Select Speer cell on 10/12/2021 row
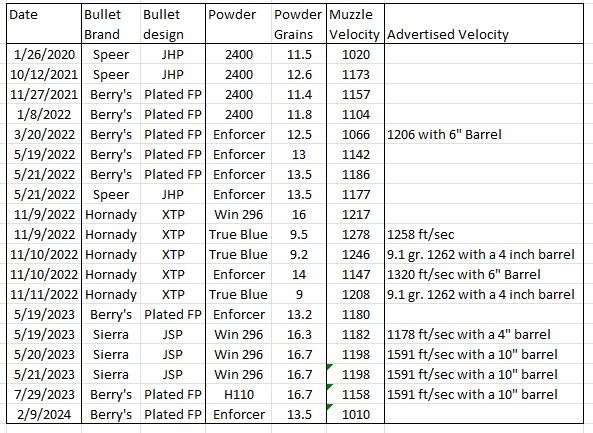The image size is (593, 433). [111, 74]
